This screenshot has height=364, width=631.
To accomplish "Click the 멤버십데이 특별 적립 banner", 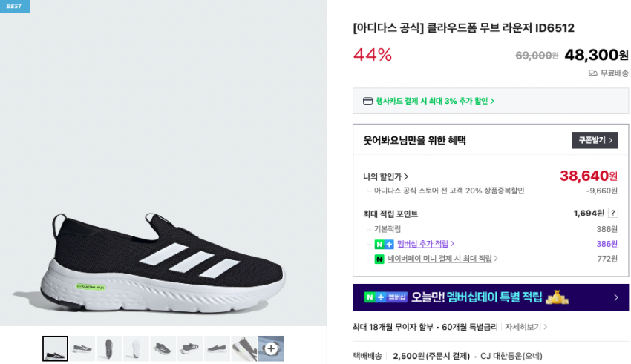I will [490, 297].
